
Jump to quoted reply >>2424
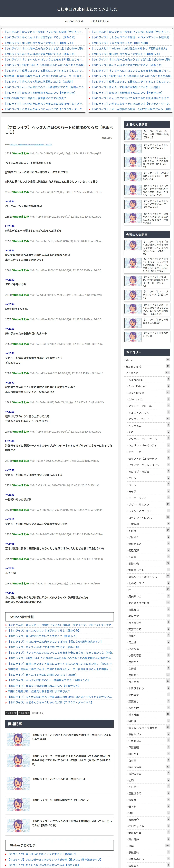click(10, 568)
